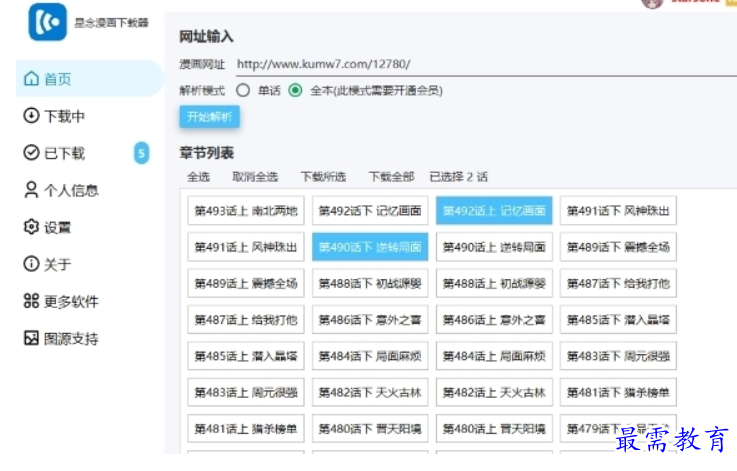Toggle chapter 第489话上 震撼全场

pyautogui.click(x=246, y=283)
